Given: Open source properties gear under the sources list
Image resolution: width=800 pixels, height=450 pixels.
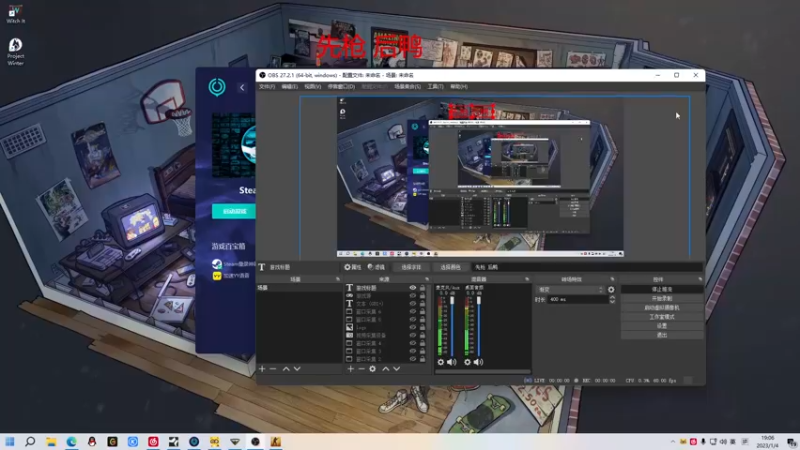Looking at the screenshot, I should coord(372,368).
